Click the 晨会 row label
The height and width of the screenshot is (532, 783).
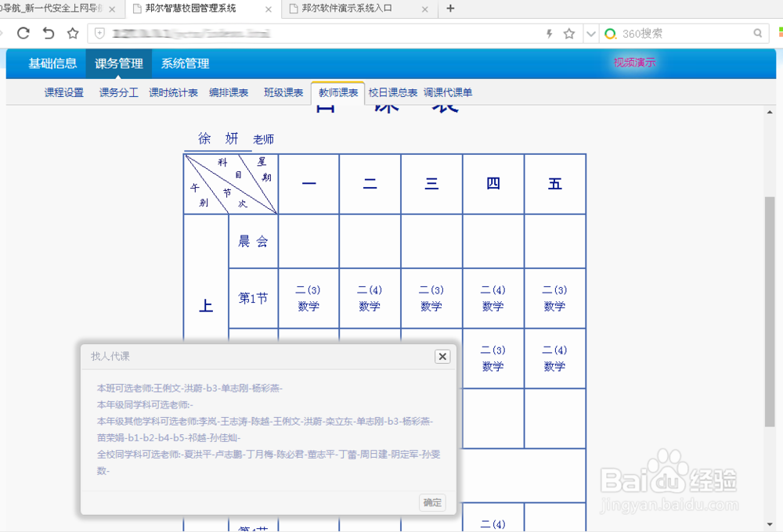coord(253,242)
